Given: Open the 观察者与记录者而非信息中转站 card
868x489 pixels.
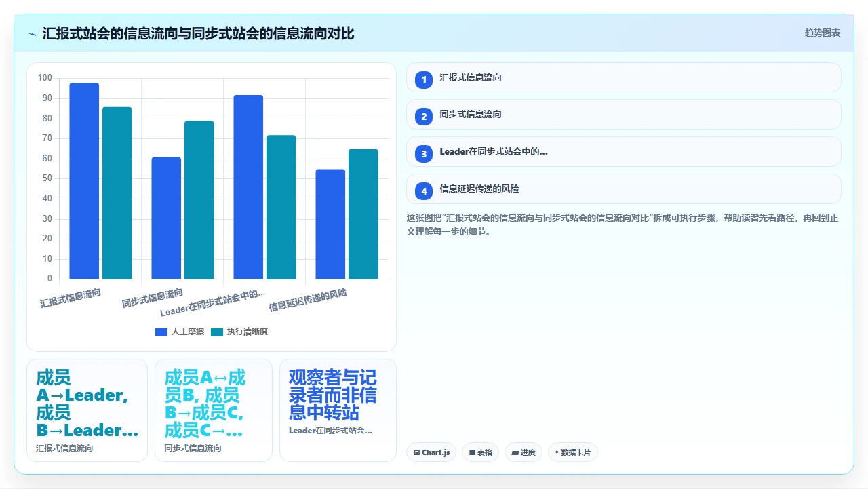Looking at the screenshot, I should 338,410.
